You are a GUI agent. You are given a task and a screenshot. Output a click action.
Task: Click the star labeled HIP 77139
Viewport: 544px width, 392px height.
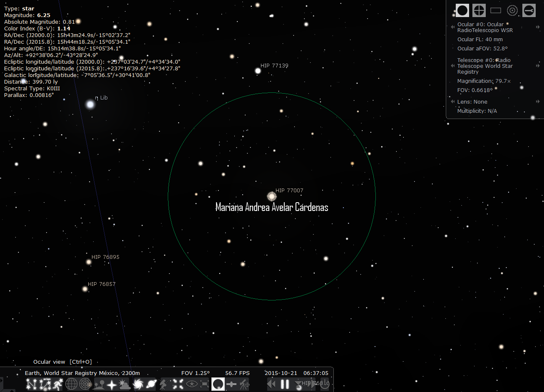pyautogui.click(x=258, y=71)
